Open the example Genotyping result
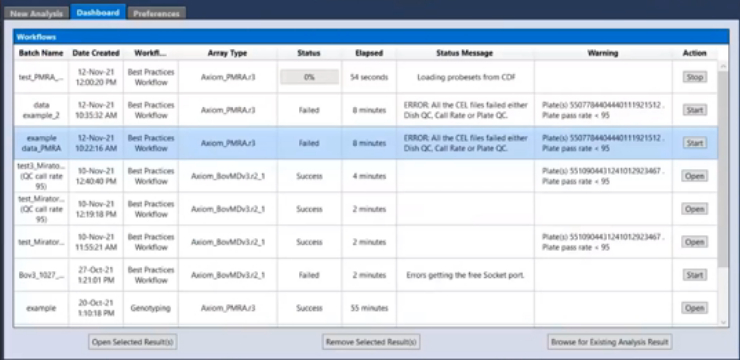Viewport: 740px width, 360px height. pyautogui.click(x=695, y=308)
